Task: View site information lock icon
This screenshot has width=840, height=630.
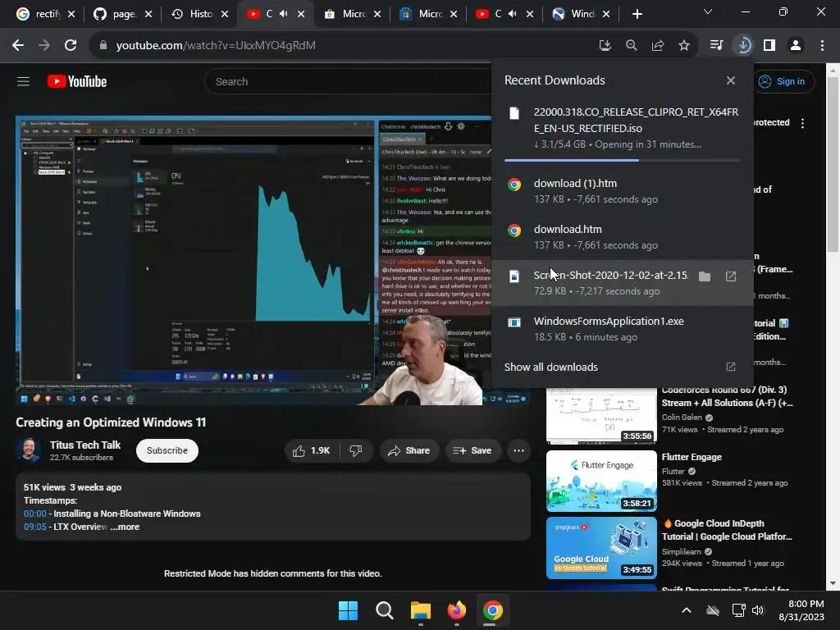Action: point(103,46)
